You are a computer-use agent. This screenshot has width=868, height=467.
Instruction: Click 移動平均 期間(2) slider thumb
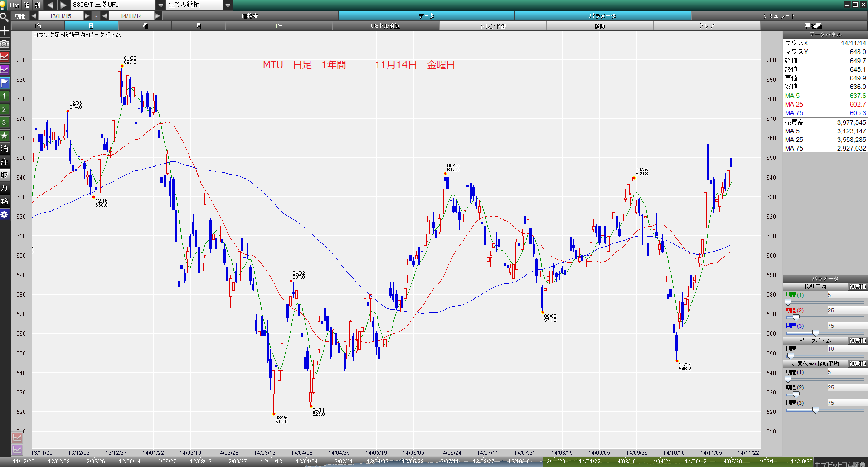tap(796, 317)
